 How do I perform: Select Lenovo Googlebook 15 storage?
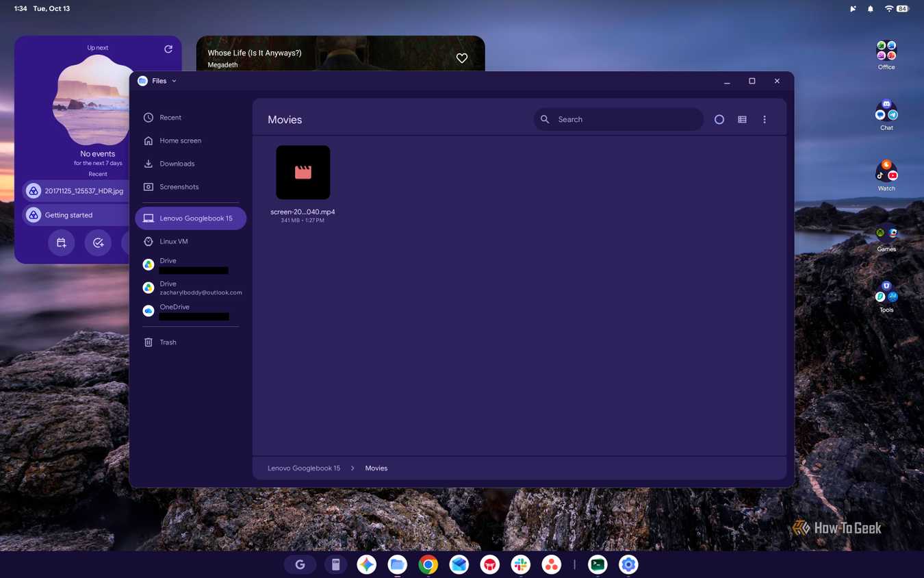[x=190, y=218]
